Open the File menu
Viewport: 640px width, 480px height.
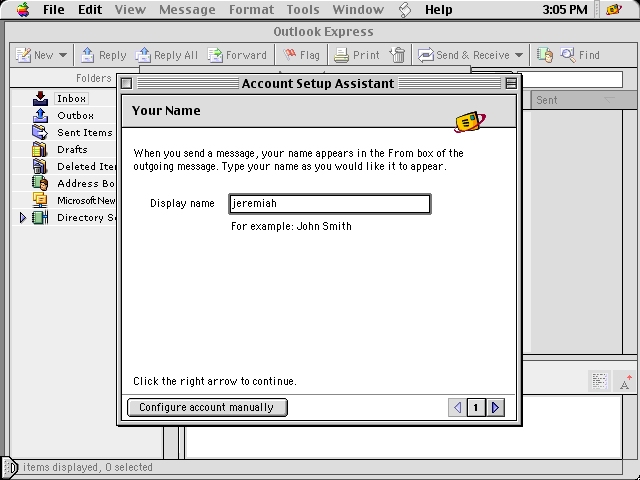click(x=53, y=9)
